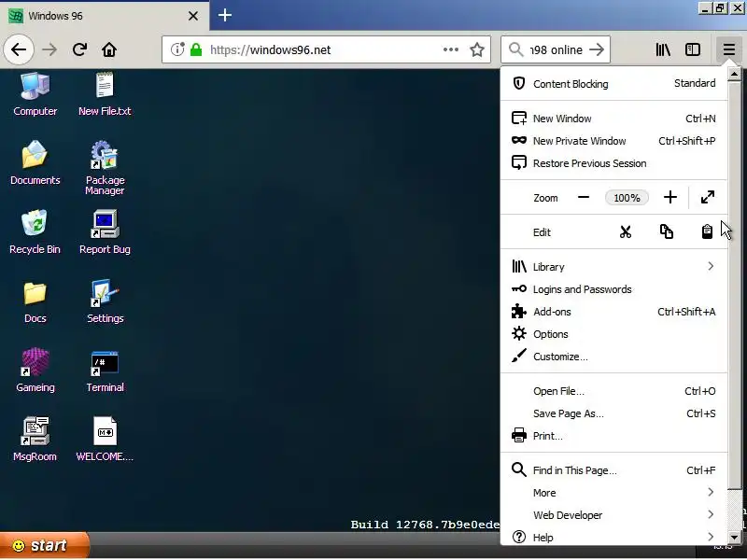Viewport: 747px width, 560px height.
Task: Show site information icon in address bar
Action: click(177, 49)
